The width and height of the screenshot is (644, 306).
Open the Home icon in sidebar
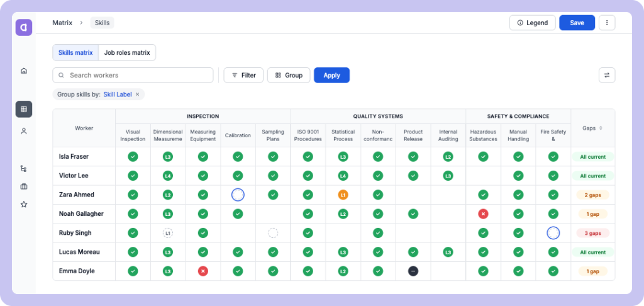pyautogui.click(x=24, y=71)
